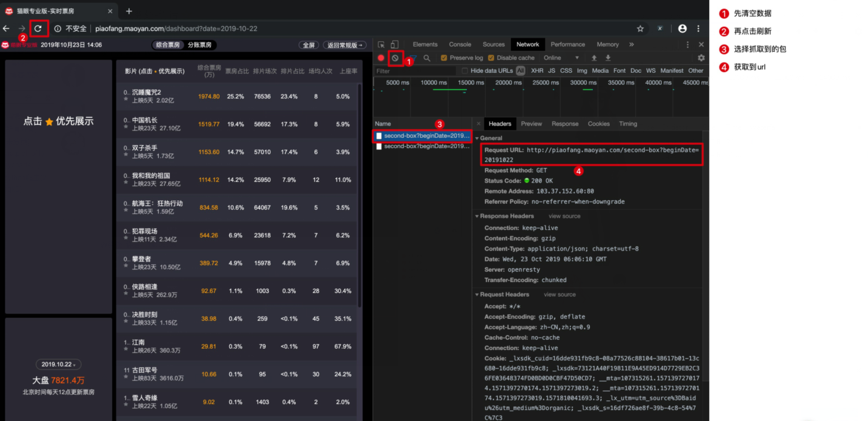Open the Network settings gear
The width and height of the screenshot is (868, 421).
701,58
